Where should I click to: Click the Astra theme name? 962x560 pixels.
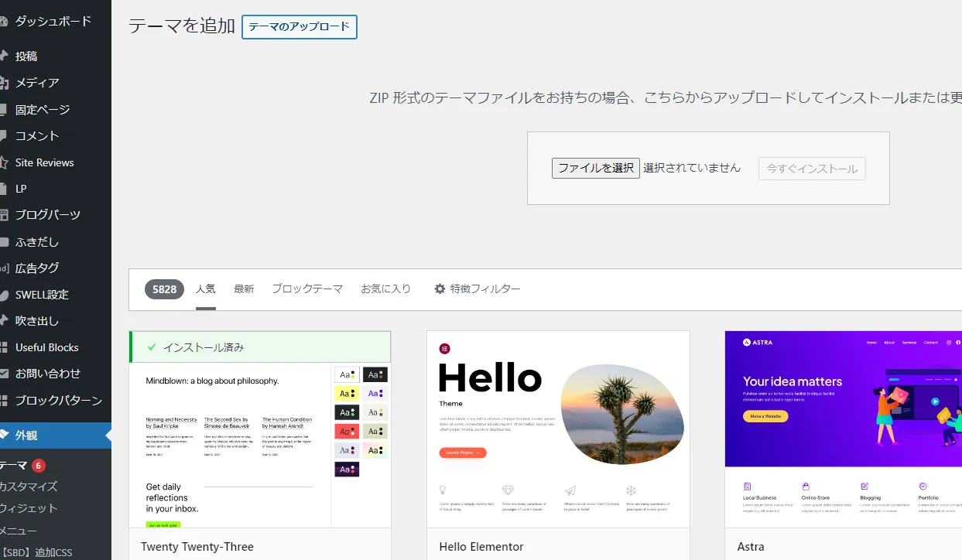click(751, 547)
